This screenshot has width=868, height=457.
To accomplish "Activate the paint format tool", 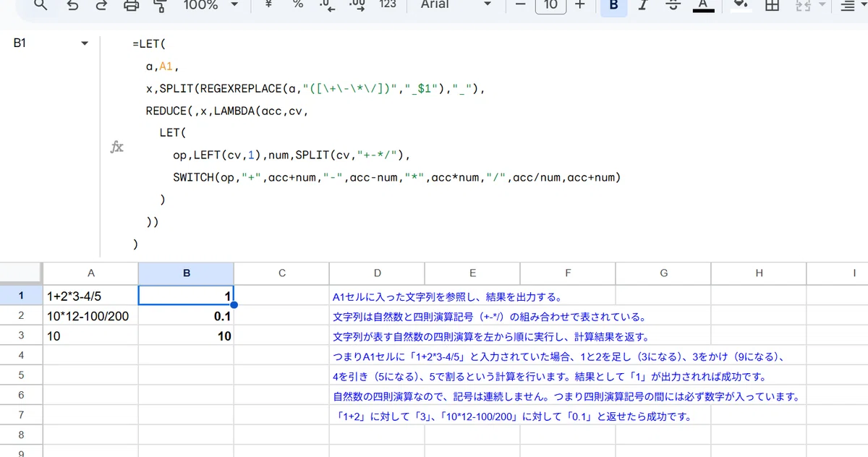I will pyautogui.click(x=160, y=5).
